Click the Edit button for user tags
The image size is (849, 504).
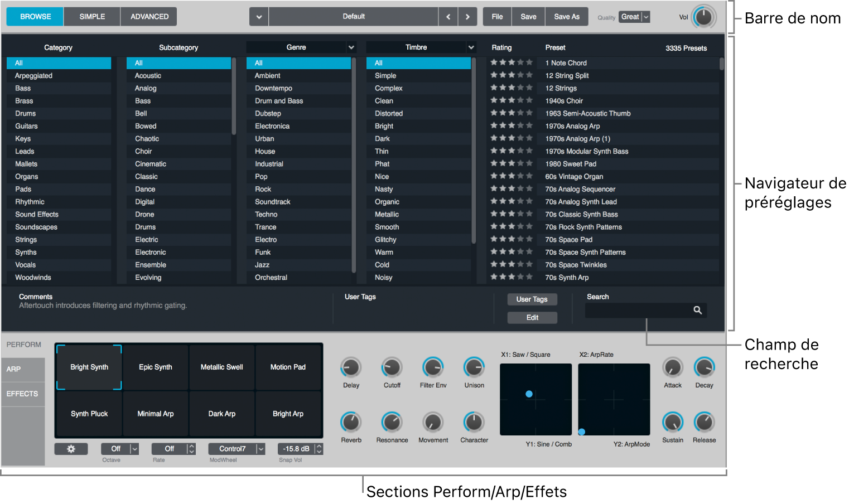coord(532,318)
